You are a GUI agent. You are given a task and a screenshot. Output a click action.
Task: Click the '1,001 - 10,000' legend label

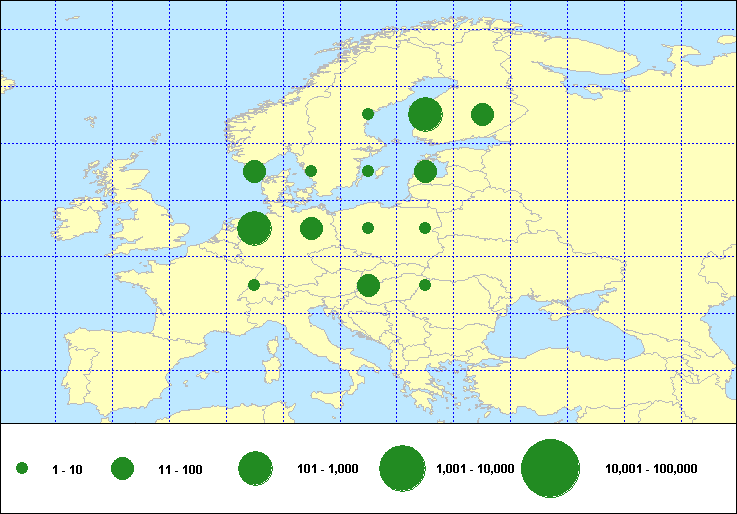(475, 469)
